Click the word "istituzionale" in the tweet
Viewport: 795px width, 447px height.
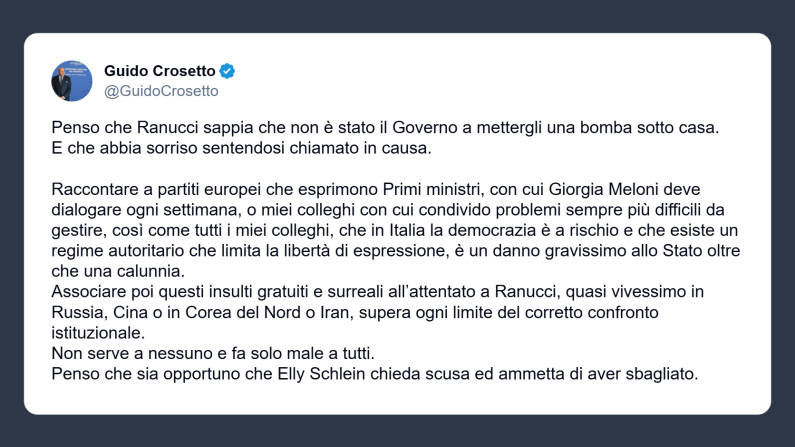tap(98, 331)
